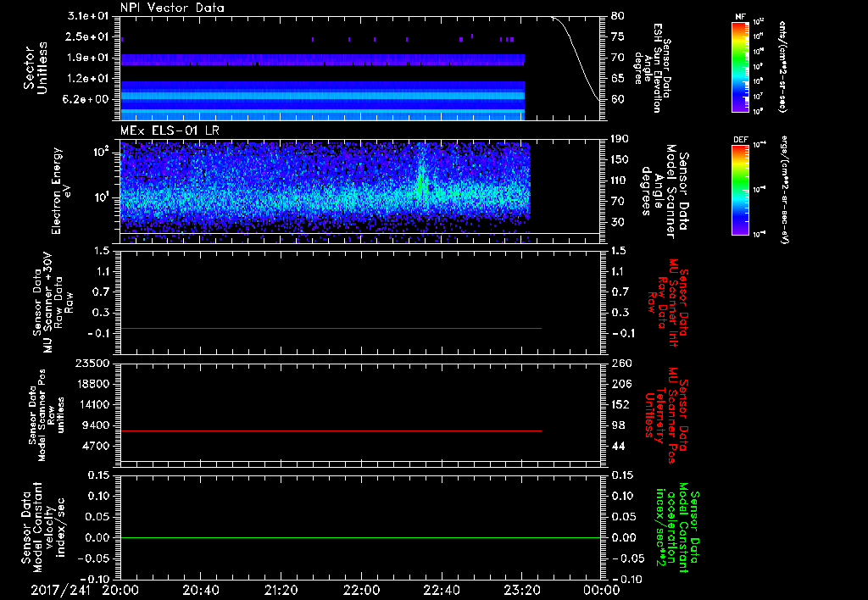Viewport: 868px width, 600px height.
Task: Click the green 'Model Constant acceleration' label
Action: [676, 529]
